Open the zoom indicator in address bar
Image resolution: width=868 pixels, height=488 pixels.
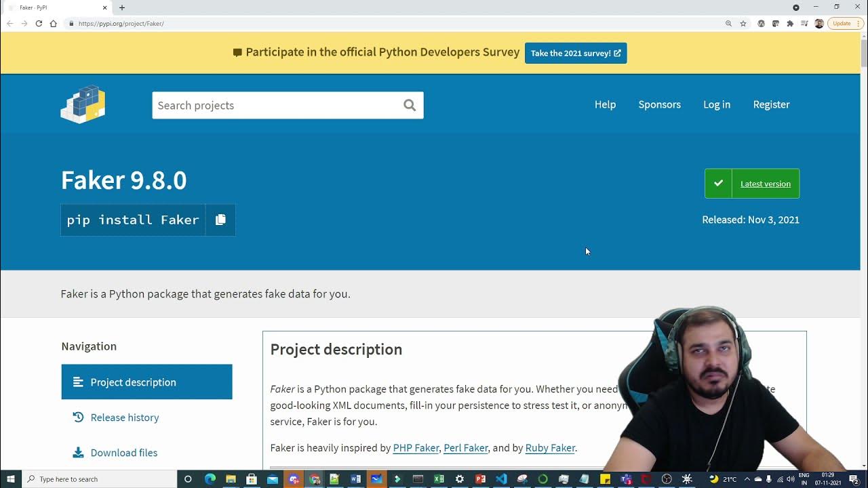728,24
